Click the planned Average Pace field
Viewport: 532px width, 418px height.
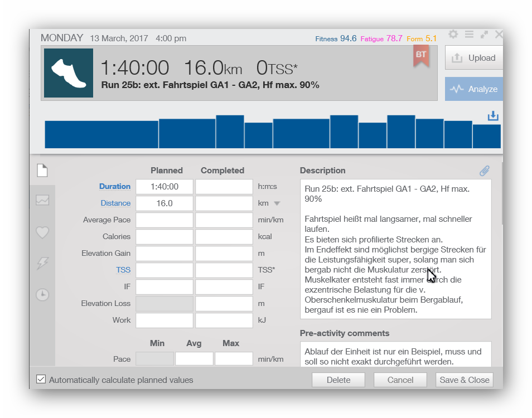pos(165,220)
